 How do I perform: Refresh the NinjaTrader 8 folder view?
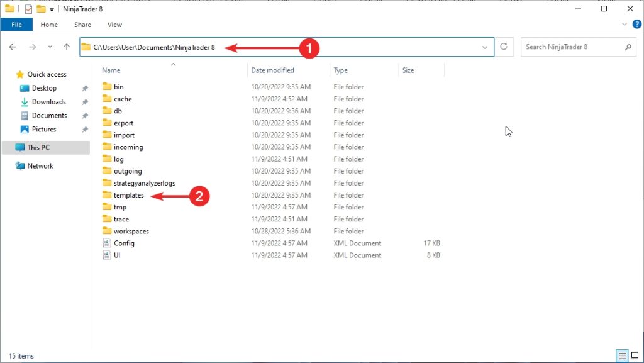(x=504, y=47)
